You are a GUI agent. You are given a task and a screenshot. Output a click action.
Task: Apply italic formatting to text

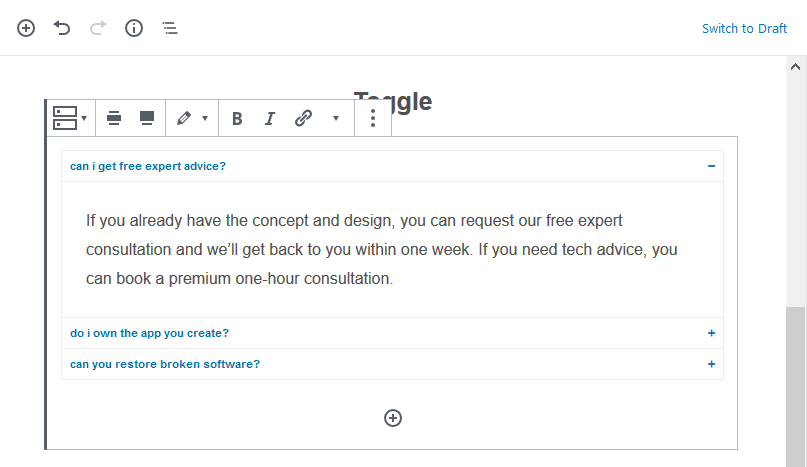(x=270, y=118)
